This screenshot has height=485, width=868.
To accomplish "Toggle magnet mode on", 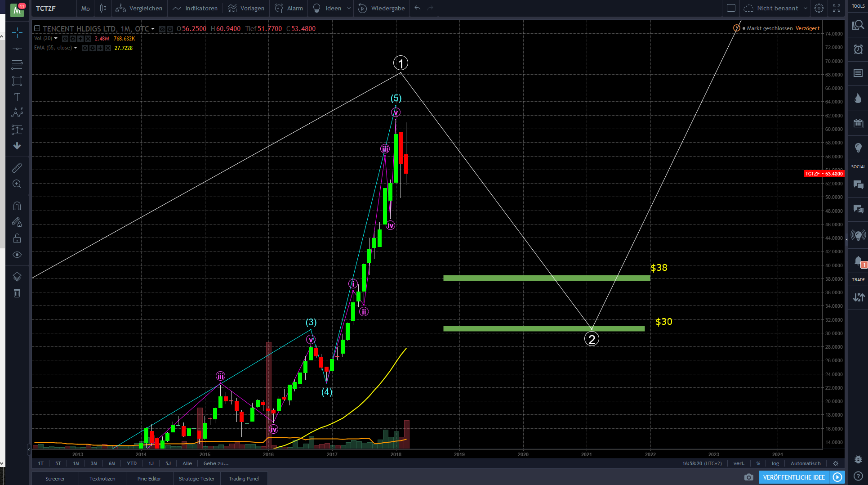I will 17,206.
